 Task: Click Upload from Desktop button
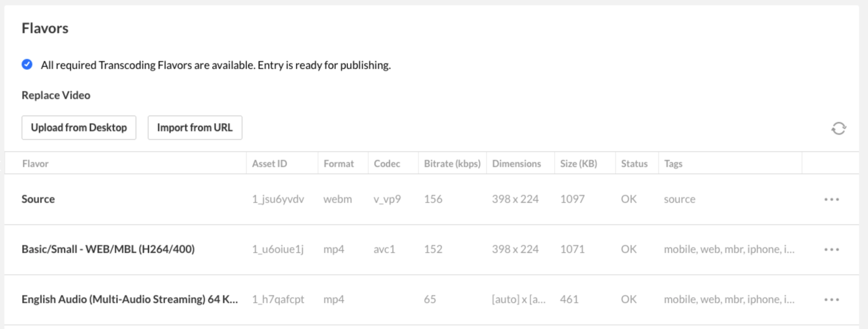coord(79,128)
